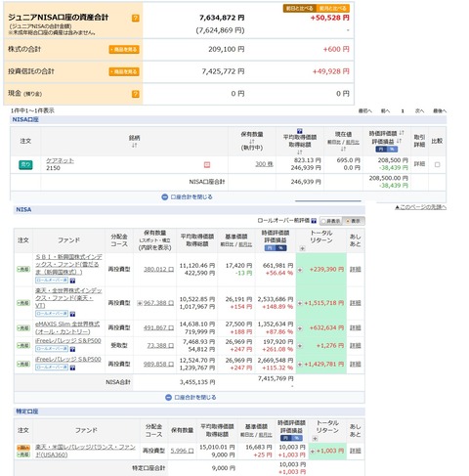Tick the 比較 checkbox for ケアネット
Screen dimensions: 469x476
pos(437,164)
